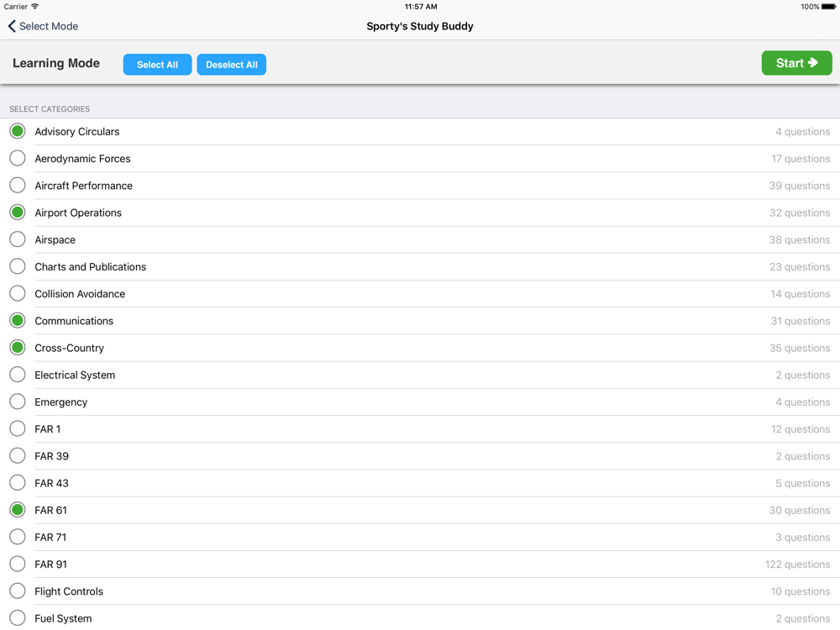Select the Fuel System circle
This screenshot has width=840, height=630.
coord(18,618)
